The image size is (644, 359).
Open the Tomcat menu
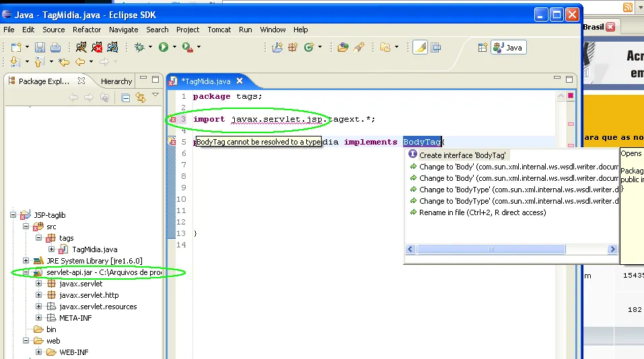(219, 30)
